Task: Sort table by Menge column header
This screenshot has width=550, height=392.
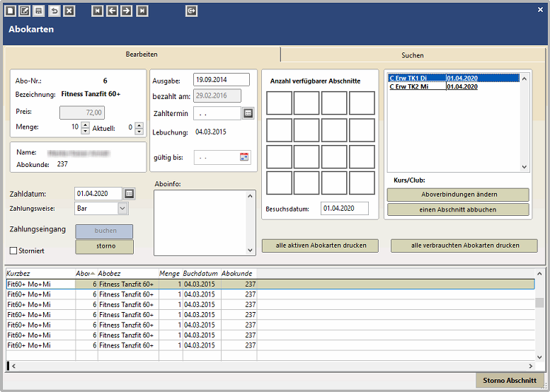Action: pos(171,274)
